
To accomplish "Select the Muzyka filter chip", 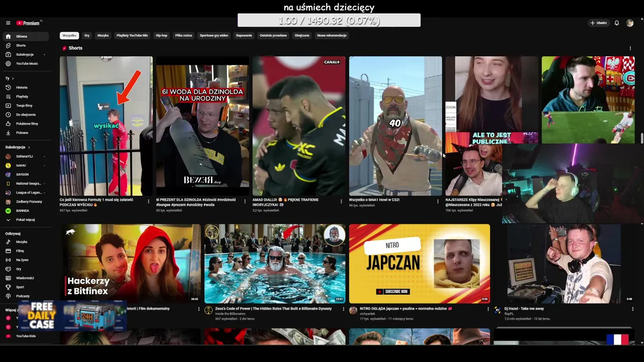I will pyautogui.click(x=103, y=36).
